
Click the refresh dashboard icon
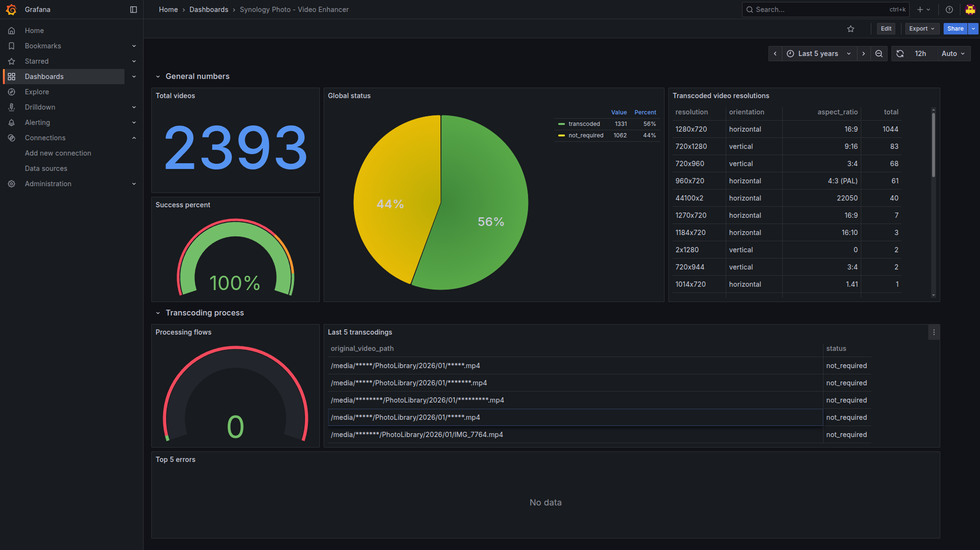pos(900,54)
